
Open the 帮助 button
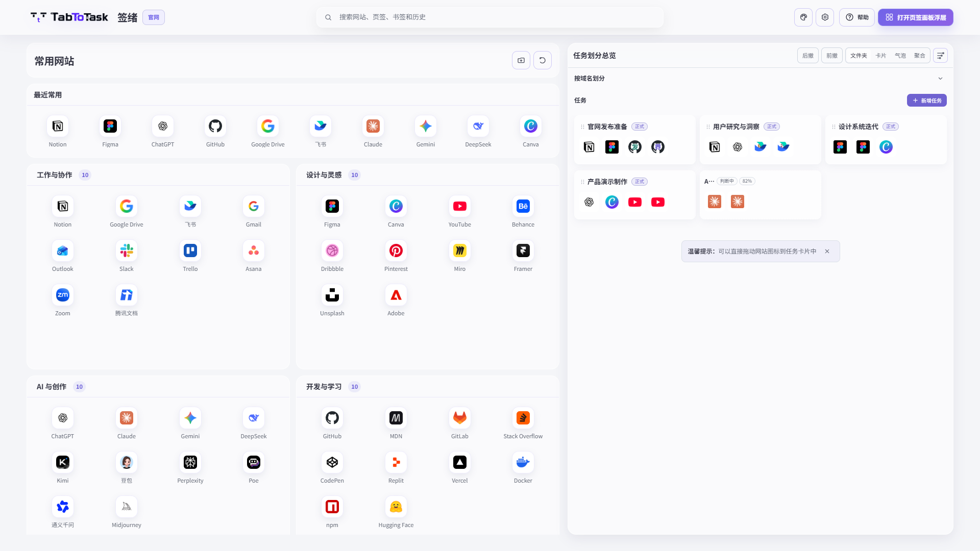pos(857,17)
